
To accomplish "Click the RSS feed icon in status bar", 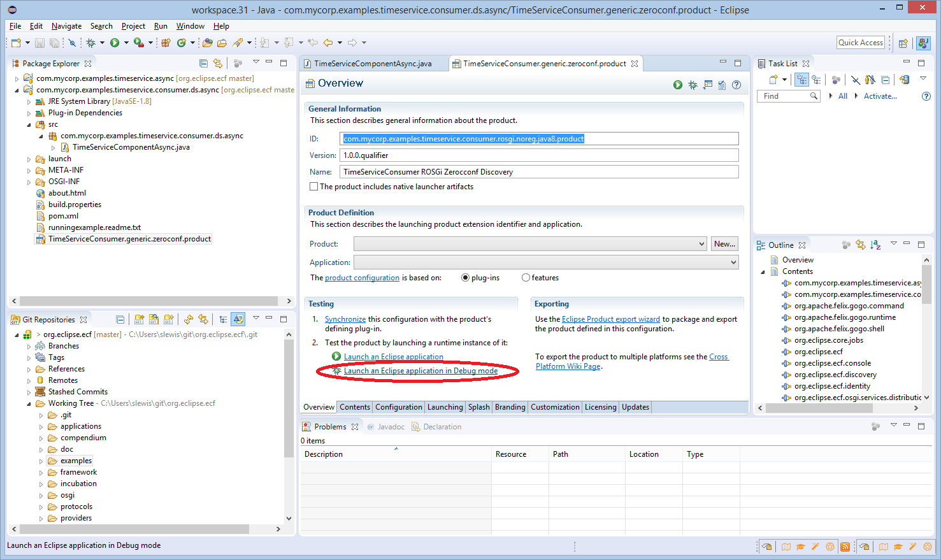I will pos(845,547).
